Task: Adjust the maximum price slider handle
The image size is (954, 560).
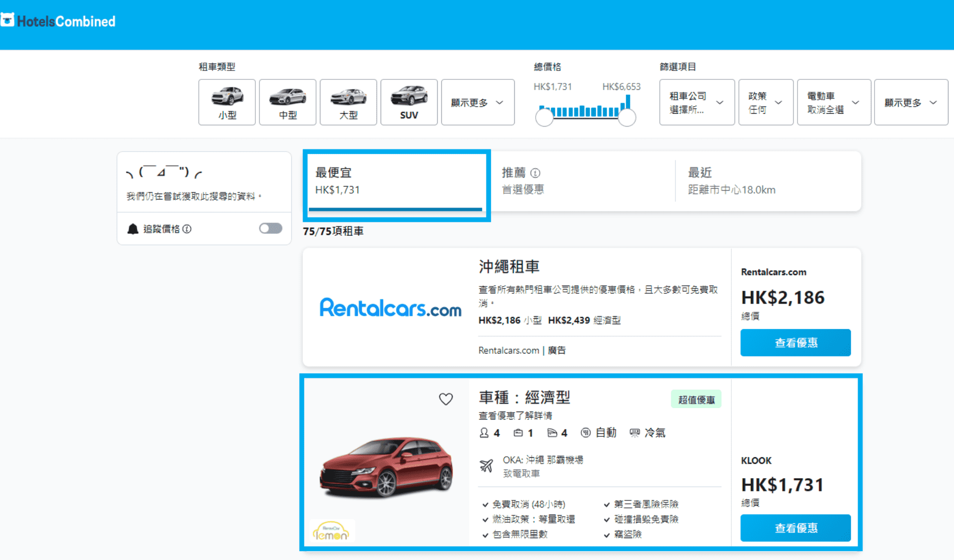Action: tap(627, 118)
